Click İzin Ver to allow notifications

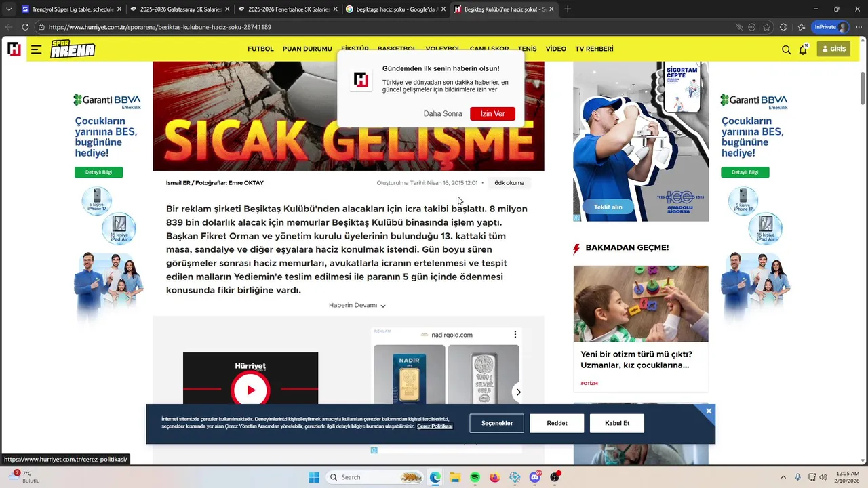tap(492, 114)
